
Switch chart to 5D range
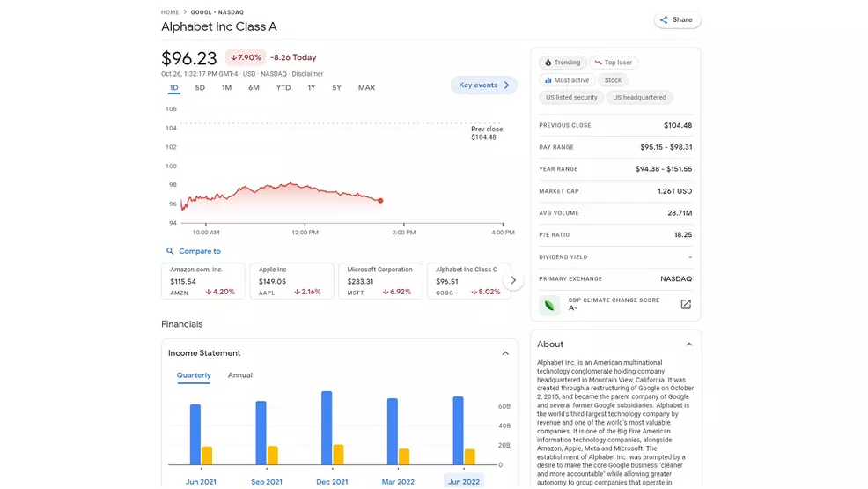(200, 87)
